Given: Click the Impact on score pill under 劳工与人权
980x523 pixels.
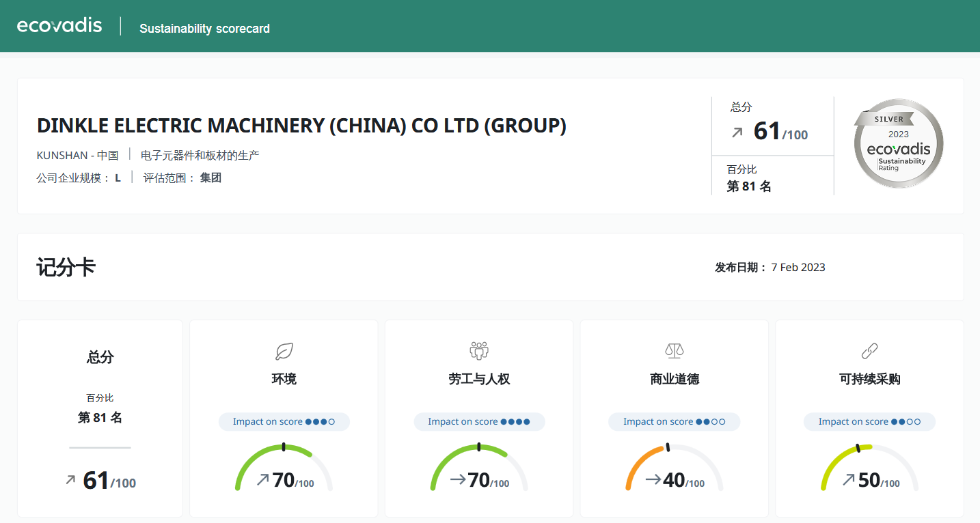Looking at the screenshot, I should [479, 421].
